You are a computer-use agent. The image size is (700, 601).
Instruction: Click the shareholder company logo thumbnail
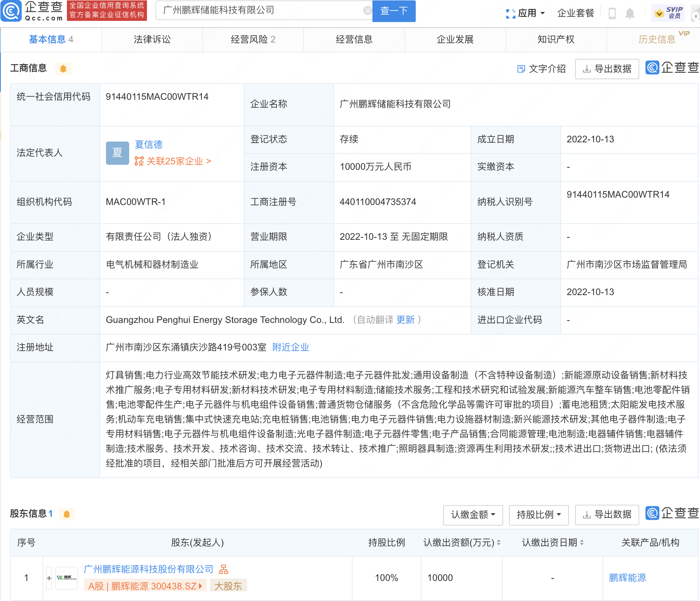click(x=67, y=578)
